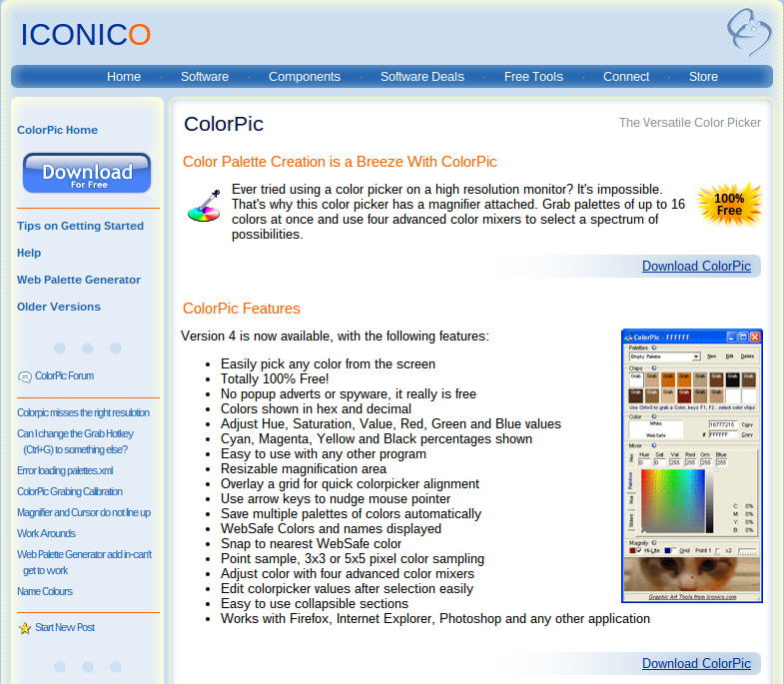Image resolution: width=784 pixels, height=684 pixels.
Task: Open the Home menu item
Action: click(x=124, y=77)
